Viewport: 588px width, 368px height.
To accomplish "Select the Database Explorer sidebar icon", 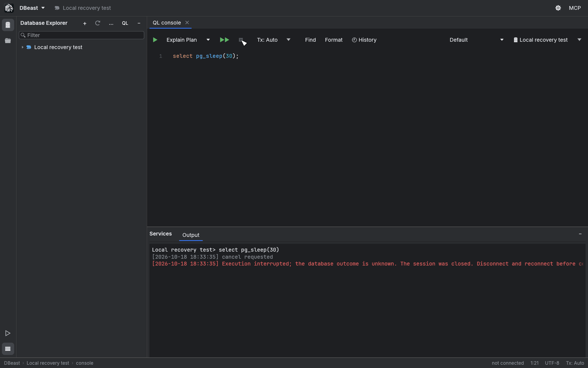I will click(x=8, y=25).
